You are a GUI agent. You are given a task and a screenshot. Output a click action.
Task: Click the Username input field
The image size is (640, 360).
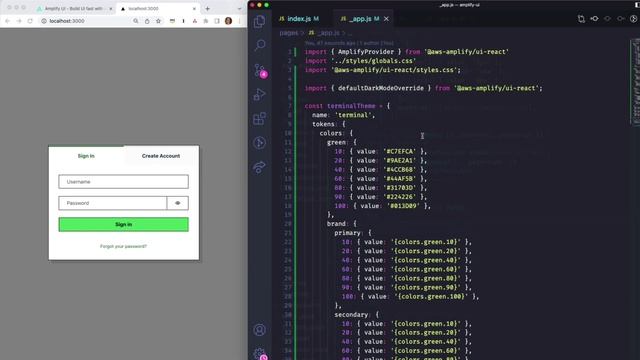[124, 182]
